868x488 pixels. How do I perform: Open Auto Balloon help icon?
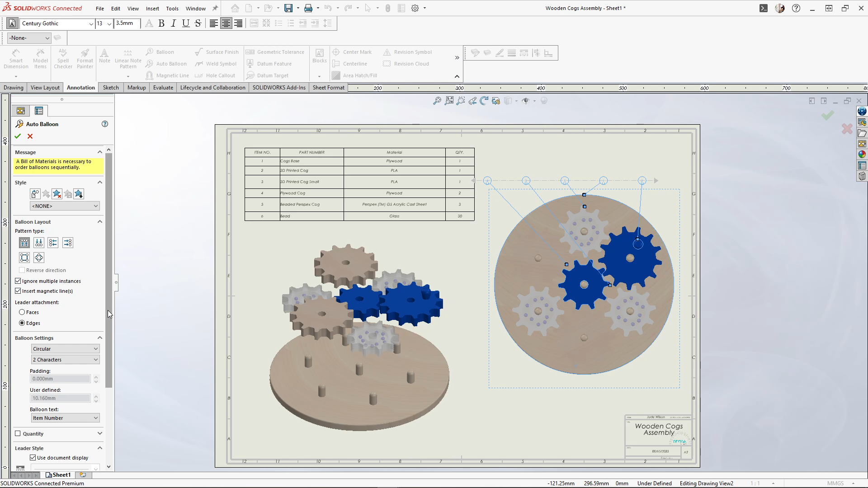point(105,124)
